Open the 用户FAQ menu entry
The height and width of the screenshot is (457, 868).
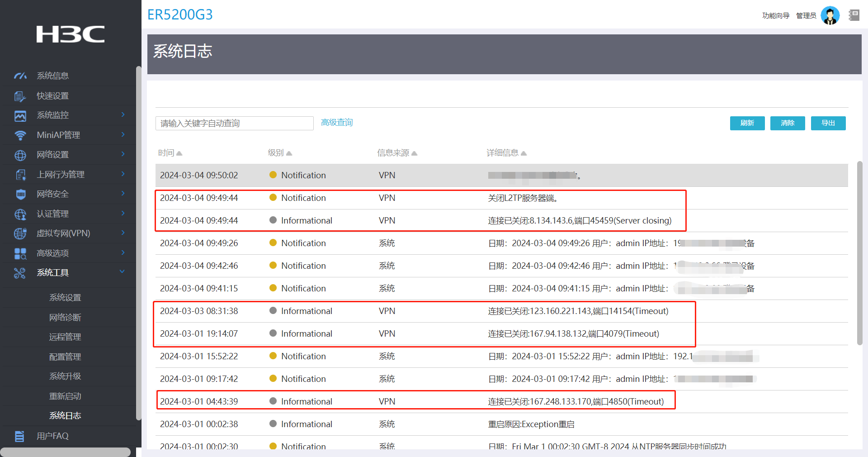click(x=52, y=436)
